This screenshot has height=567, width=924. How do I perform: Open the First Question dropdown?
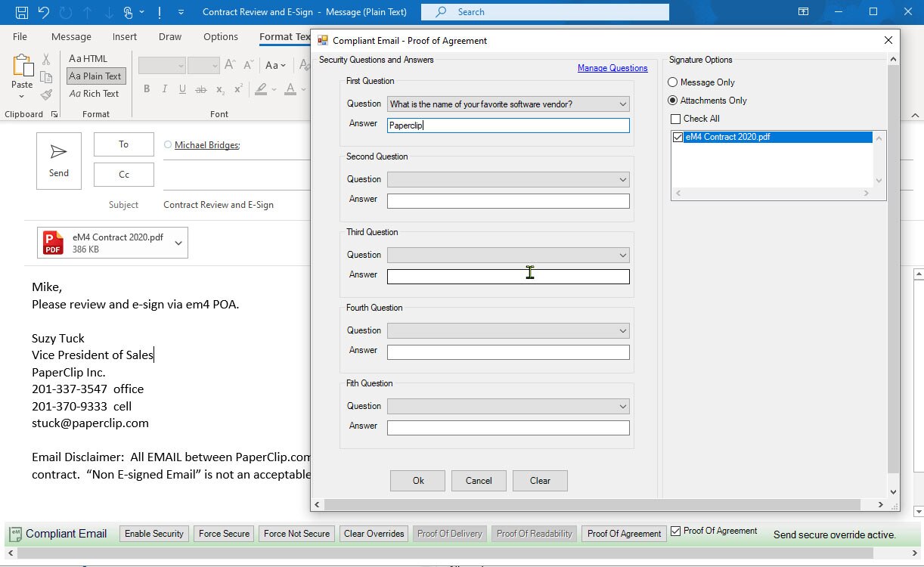point(622,104)
